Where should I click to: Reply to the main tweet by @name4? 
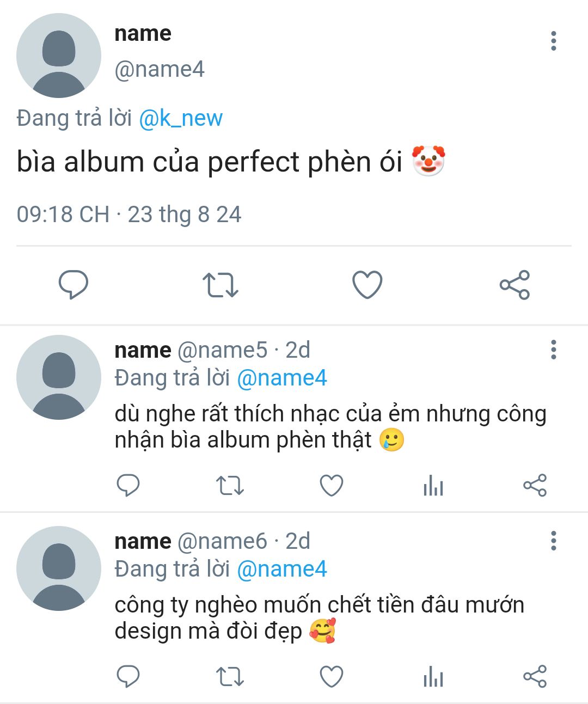pyautogui.click(x=73, y=284)
